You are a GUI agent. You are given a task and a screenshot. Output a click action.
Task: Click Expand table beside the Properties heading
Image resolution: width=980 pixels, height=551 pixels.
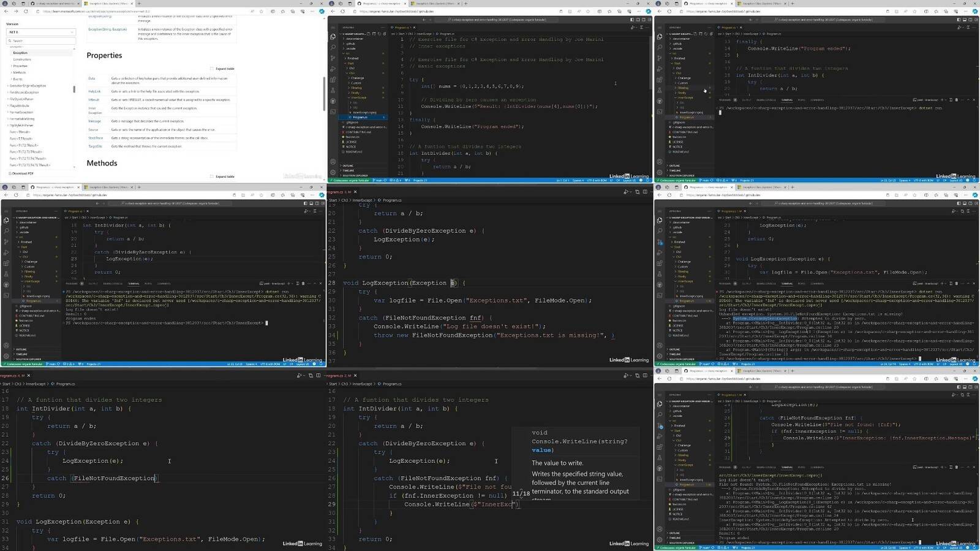pos(222,69)
